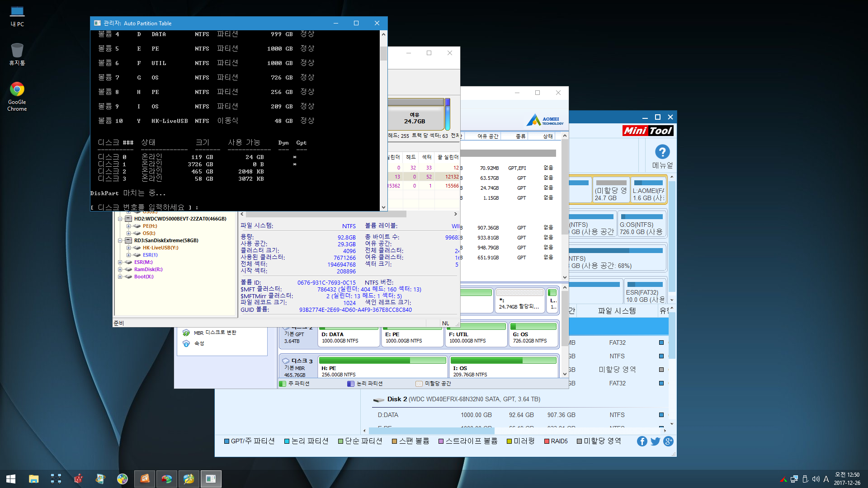Screen dimensions: 868x488
Task: Click the IME language indicator A
Action: 826,479
